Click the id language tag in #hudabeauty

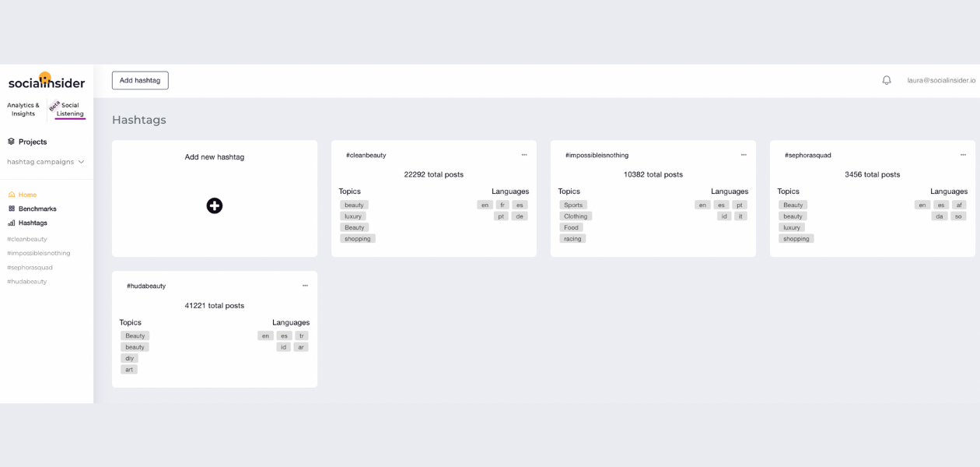[283, 347]
